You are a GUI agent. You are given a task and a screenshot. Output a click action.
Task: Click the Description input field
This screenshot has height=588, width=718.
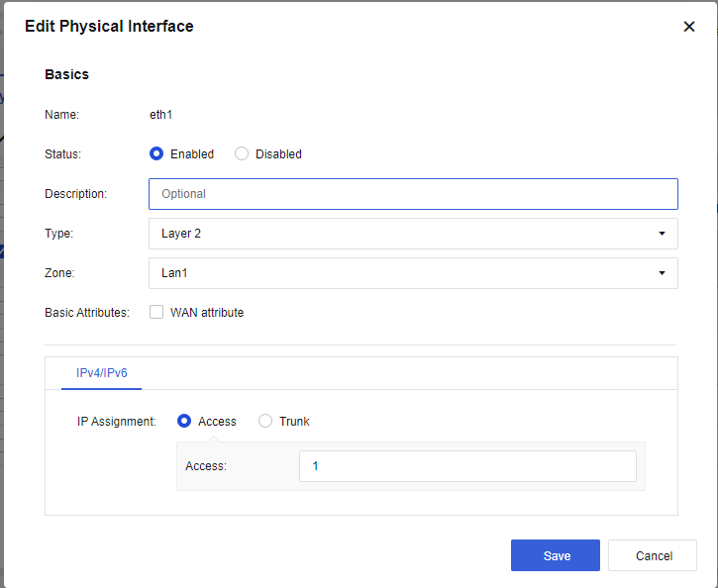(413, 194)
